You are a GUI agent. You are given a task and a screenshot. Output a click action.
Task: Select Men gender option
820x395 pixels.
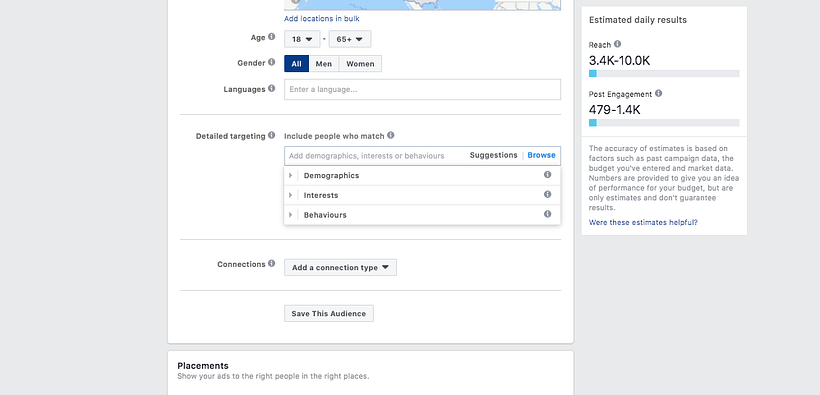click(324, 64)
